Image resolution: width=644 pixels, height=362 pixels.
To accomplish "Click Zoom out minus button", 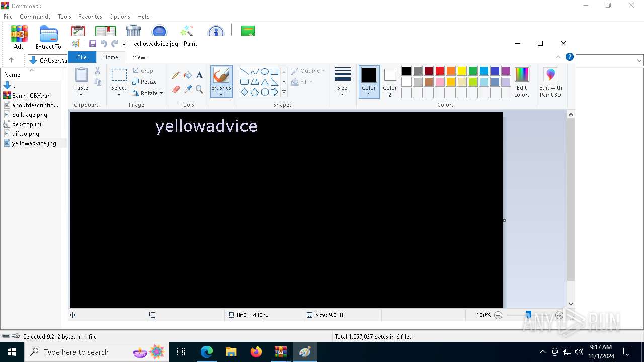I will coord(498,315).
